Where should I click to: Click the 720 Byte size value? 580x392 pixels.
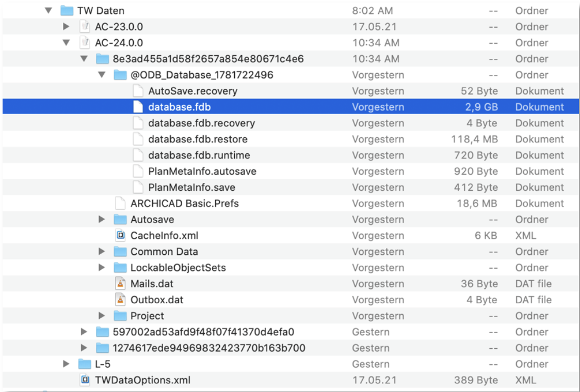[x=476, y=155]
